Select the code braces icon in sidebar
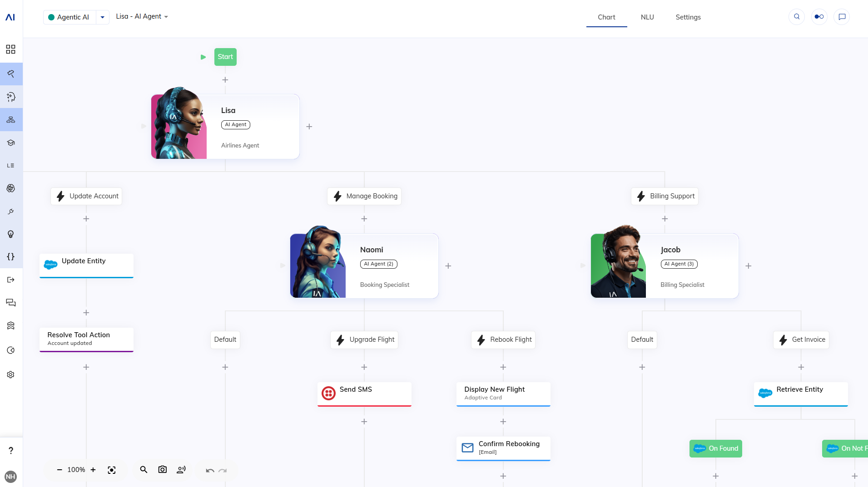The width and height of the screenshot is (868, 487). (11, 256)
